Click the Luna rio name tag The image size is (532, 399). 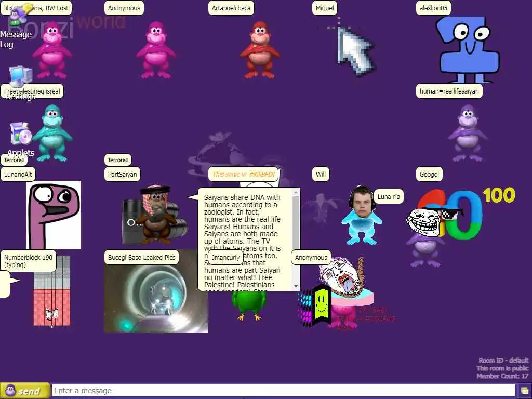click(x=389, y=196)
